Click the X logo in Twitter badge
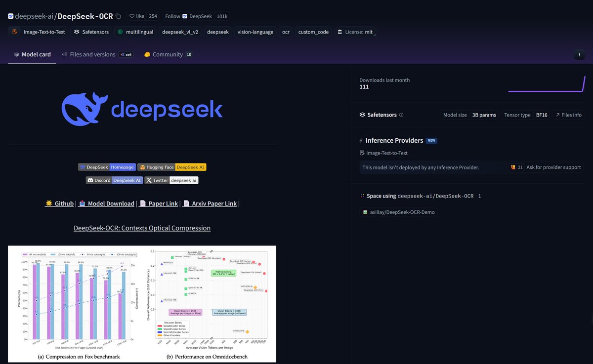 [149, 180]
